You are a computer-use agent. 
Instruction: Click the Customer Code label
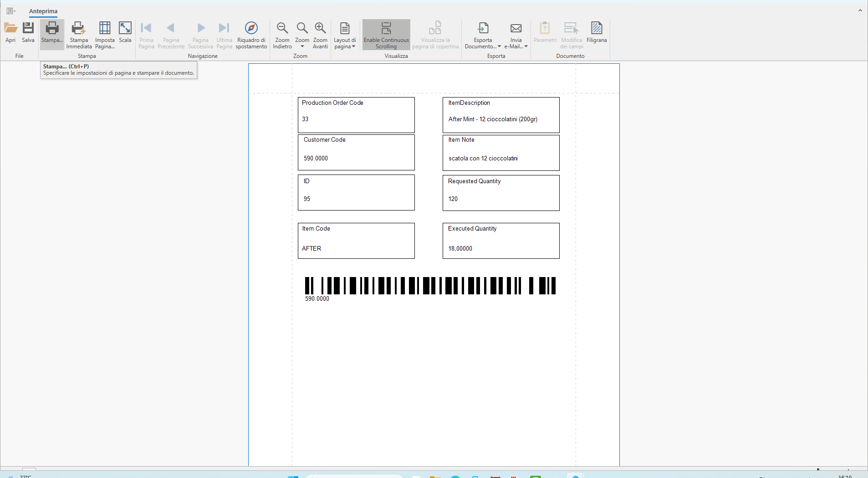325,140
